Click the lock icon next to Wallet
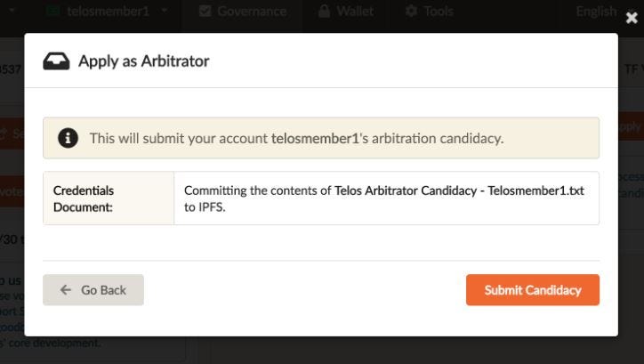 point(324,11)
